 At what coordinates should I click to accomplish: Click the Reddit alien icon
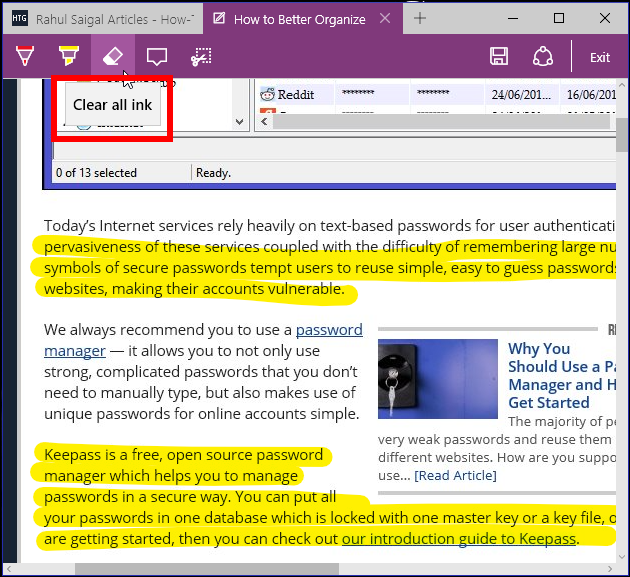point(267,94)
